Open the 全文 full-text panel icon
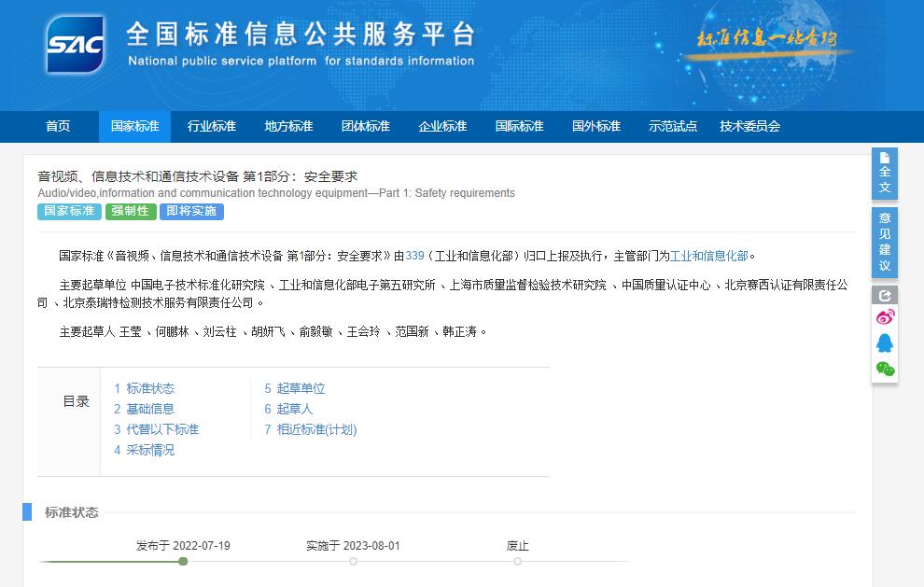Screen dimensions: 924x587 coord(884,173)
